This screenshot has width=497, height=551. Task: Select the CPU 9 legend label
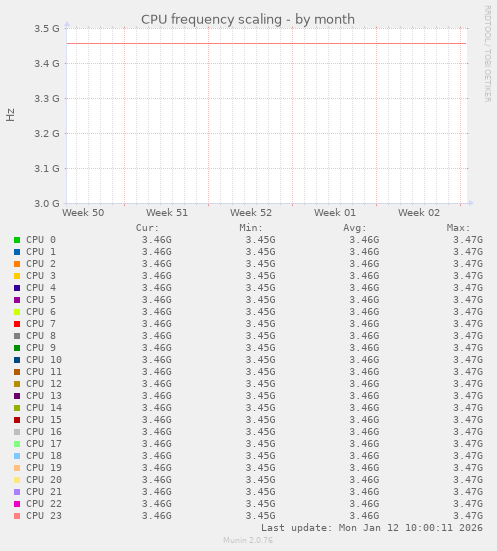(x=41, y=348)
